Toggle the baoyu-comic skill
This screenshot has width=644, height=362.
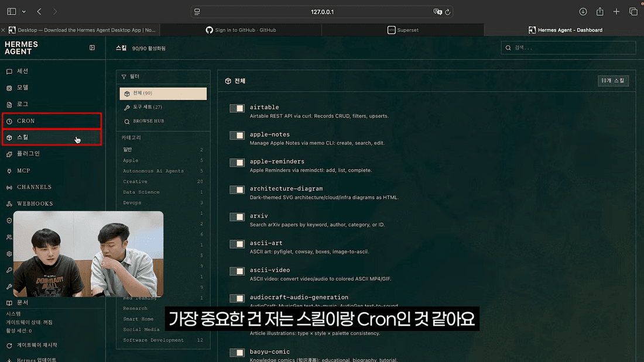point(237,353)
